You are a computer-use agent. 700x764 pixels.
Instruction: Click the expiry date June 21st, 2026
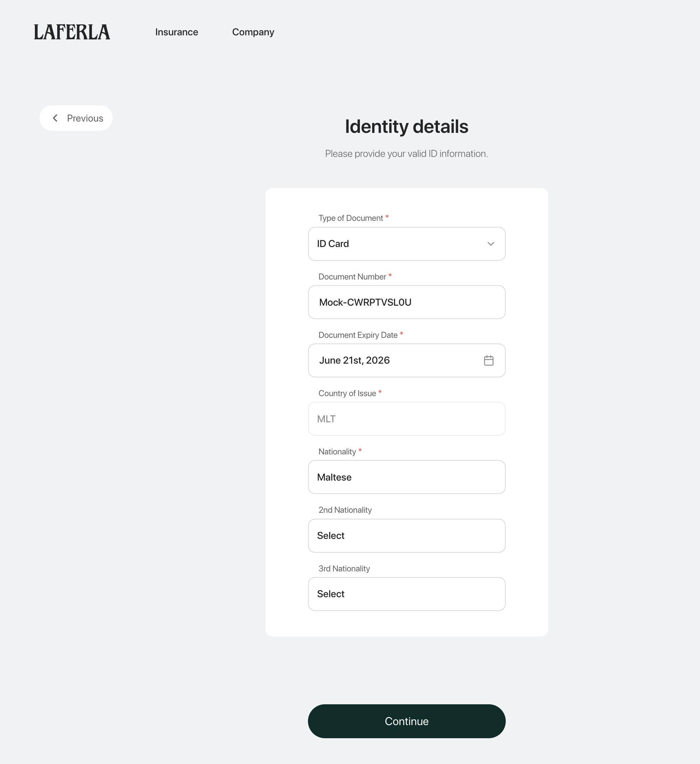[x=355, y=360]
